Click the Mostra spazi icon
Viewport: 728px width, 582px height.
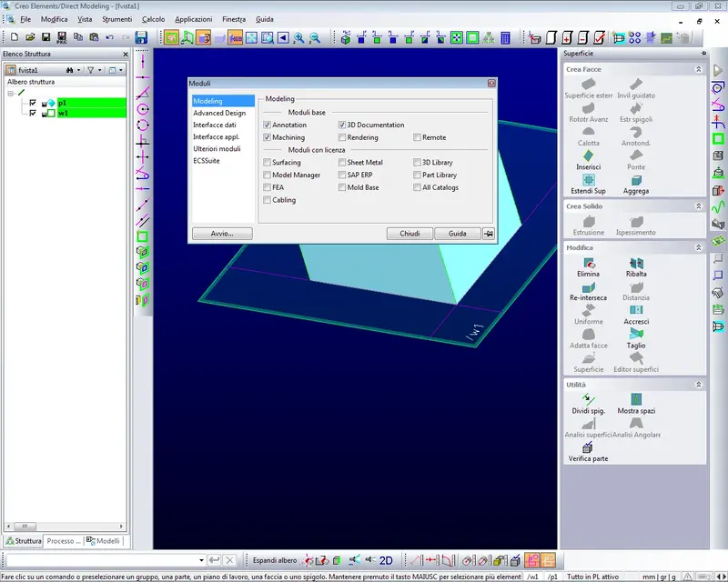(636, 400)
